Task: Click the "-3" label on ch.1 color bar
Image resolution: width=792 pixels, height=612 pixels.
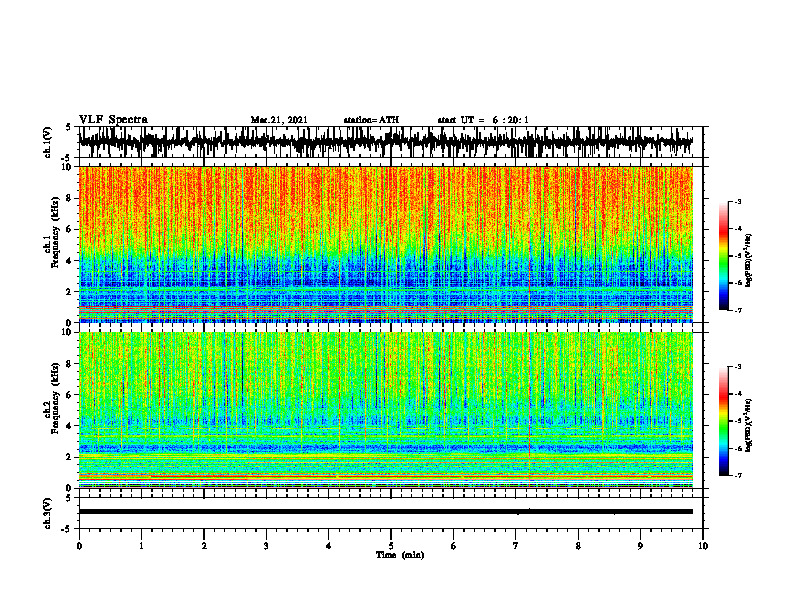Action: click(x=738, y=202)
